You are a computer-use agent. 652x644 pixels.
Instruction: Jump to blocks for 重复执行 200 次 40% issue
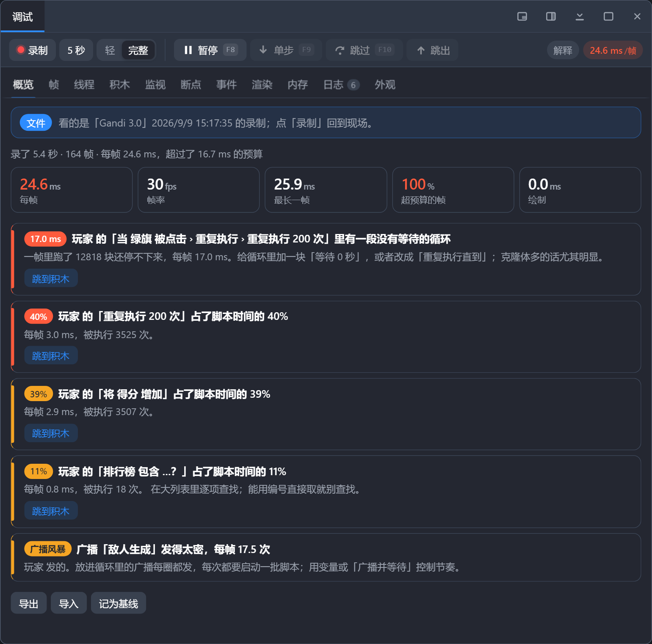pyautogui.click(x=51, y=355)
